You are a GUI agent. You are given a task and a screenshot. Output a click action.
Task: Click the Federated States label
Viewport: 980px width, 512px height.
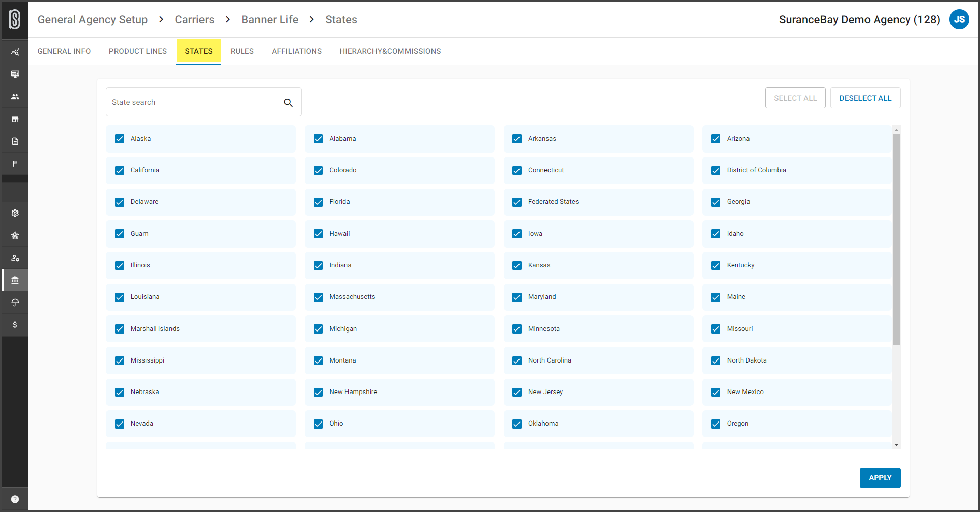553,202
